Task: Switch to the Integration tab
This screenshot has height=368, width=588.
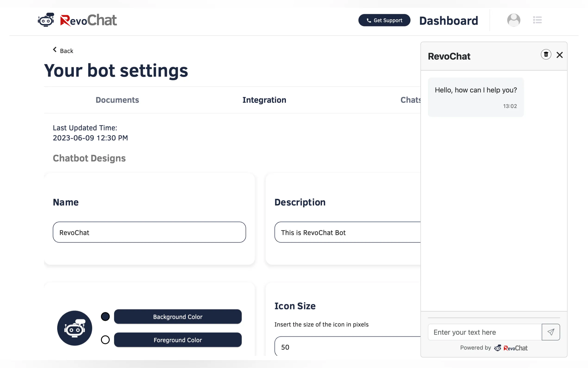Action: (264, 100)
